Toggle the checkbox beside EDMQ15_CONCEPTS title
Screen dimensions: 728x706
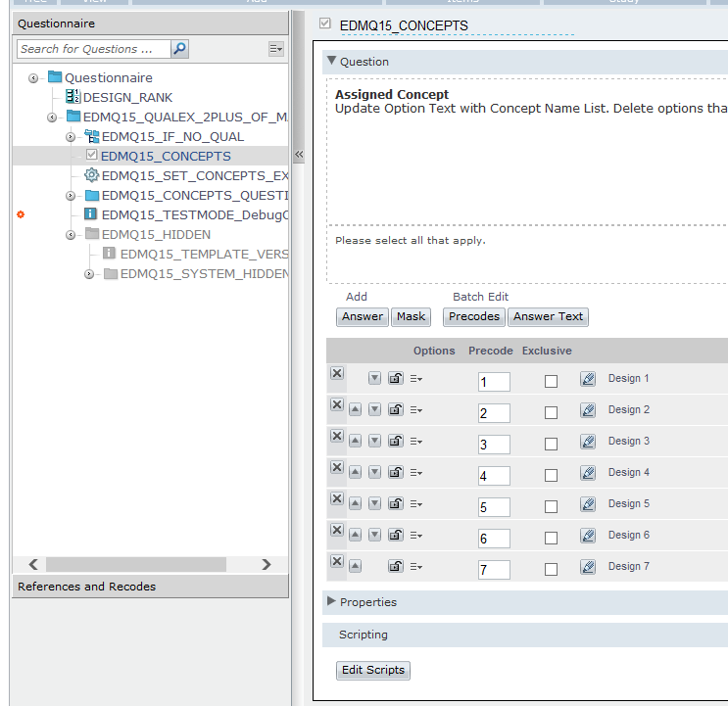pyautogui.click(x=325, y=24)
